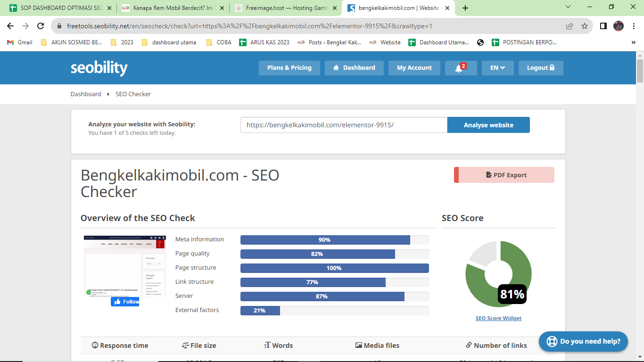Reload the current page
The height and width of the screenshot is (362, 644).
tap(41, 26)
